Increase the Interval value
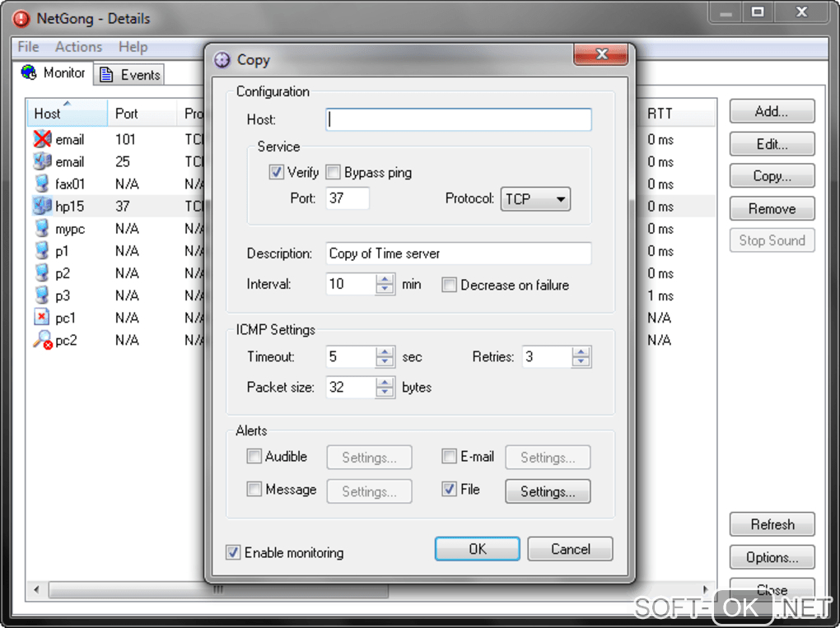 tap(385, 279)
